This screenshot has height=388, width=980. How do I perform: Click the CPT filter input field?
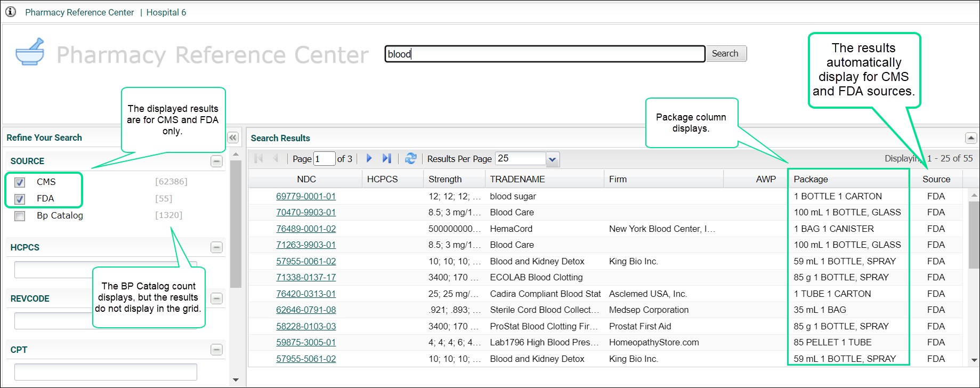pyautogui.click(x=106, y=371)
